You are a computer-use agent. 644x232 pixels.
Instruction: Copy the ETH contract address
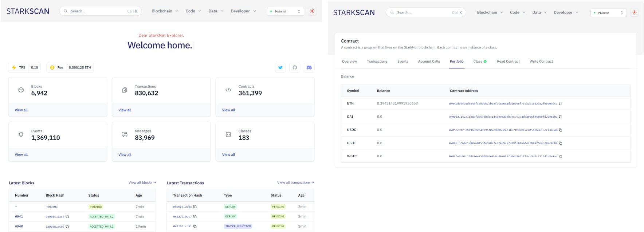(x=561, y=103)
